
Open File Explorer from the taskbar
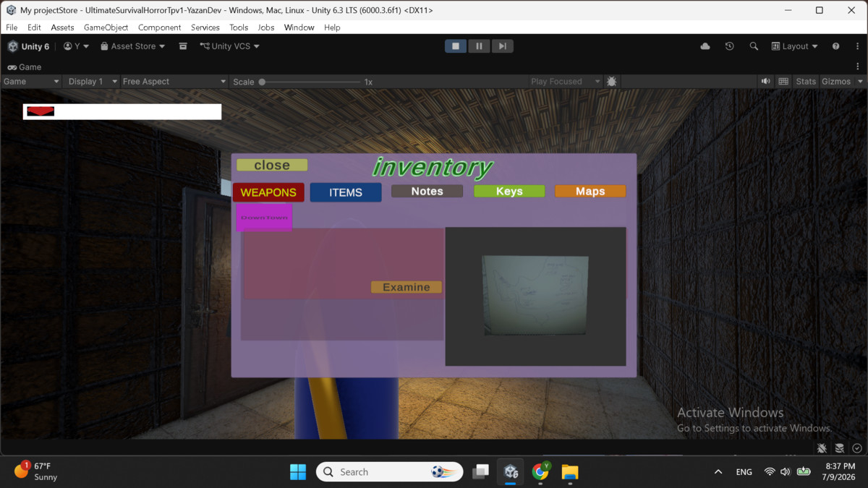point(570,472)
